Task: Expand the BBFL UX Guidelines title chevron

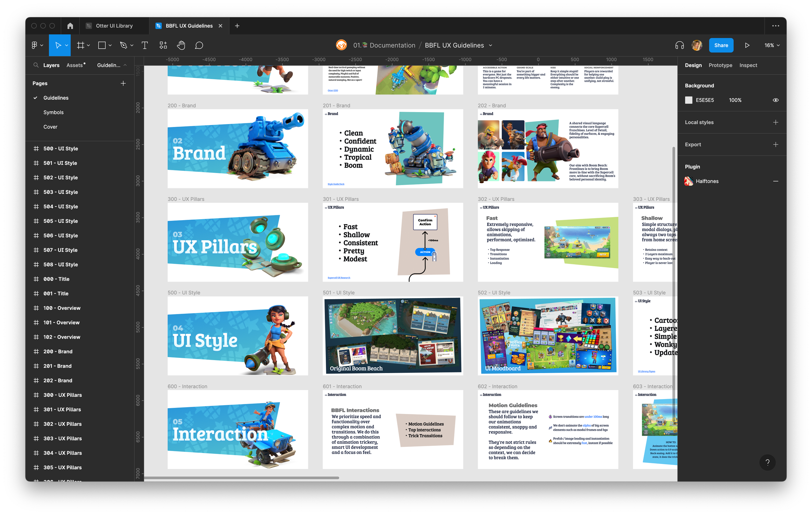Action: [491, 45]
